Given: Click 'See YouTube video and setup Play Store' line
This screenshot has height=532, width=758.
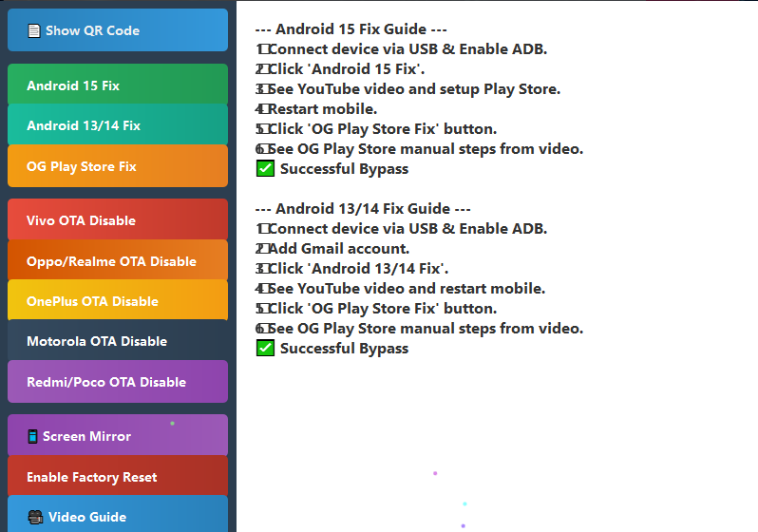Looking at the screenshot, I should 413,89.
